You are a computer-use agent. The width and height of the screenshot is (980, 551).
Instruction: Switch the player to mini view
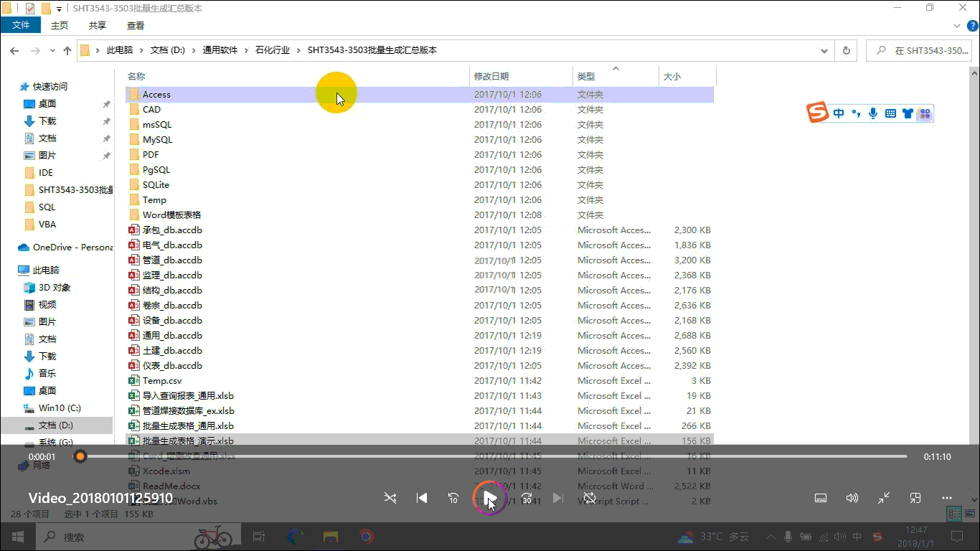coord(915,498)
